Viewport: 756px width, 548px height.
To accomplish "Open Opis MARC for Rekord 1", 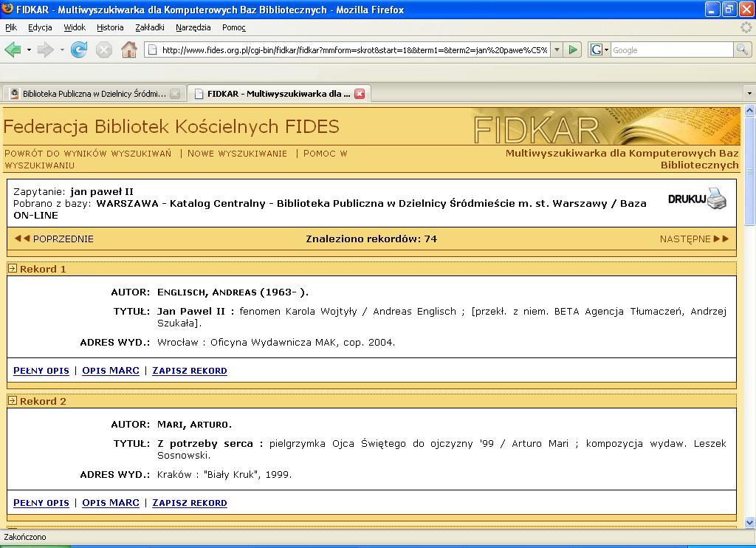I will (x=111, y=371).
